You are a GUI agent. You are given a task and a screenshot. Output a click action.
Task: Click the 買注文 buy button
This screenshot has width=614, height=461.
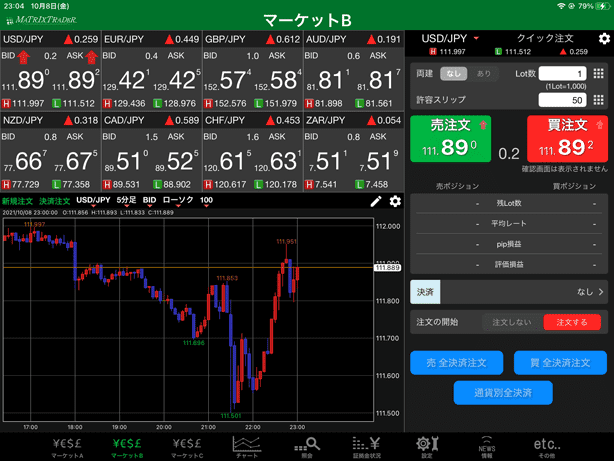point(567,139)
